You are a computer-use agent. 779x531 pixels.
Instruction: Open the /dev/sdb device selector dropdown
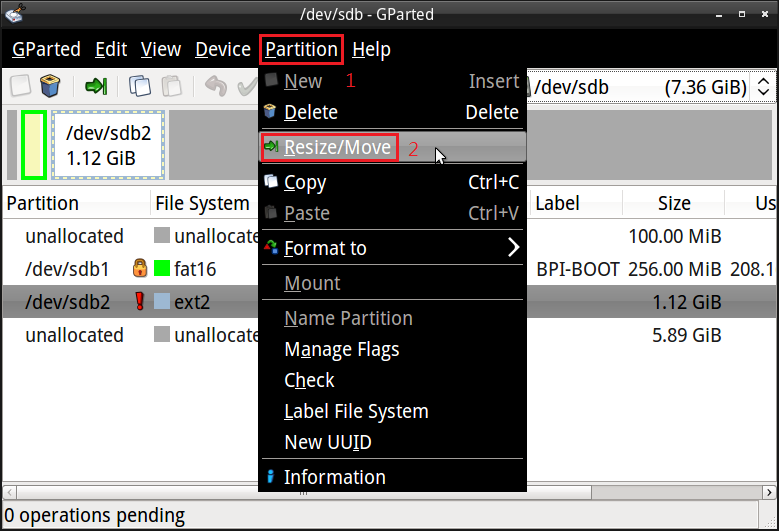650,87
